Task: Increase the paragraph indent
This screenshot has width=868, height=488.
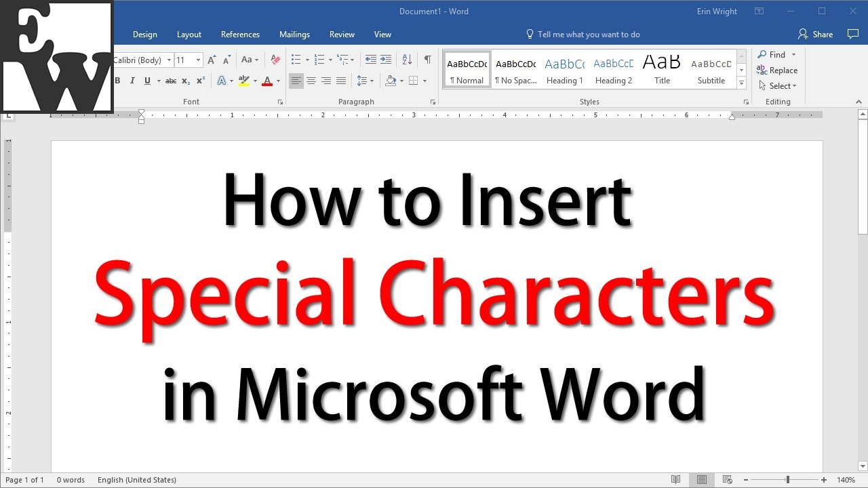Action: (386, 60)
